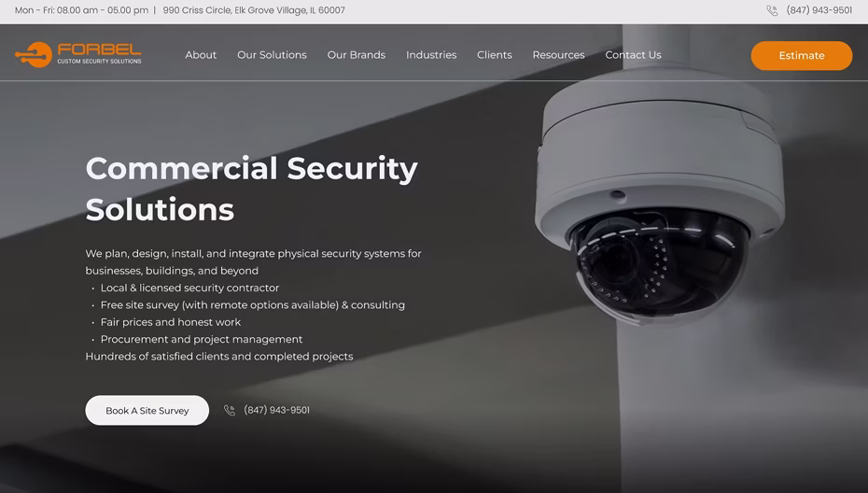Click the 990 Criss Circle address text
868x493 pixels.
(254, 10)
